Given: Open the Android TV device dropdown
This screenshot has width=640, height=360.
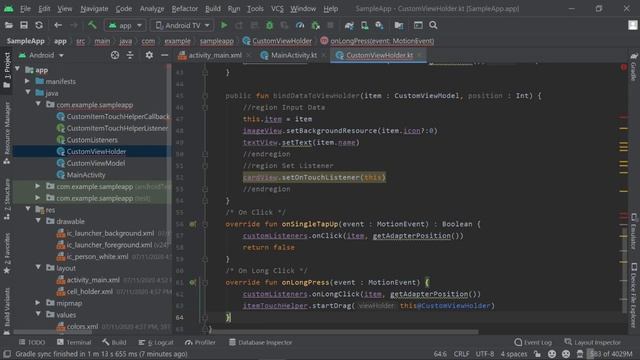Looking at the screenshot, I should click(182, 25).
